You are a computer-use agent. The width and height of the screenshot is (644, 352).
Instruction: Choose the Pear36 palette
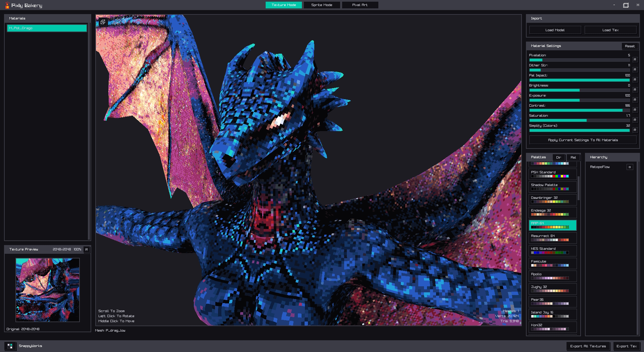(x=553, y=301)
